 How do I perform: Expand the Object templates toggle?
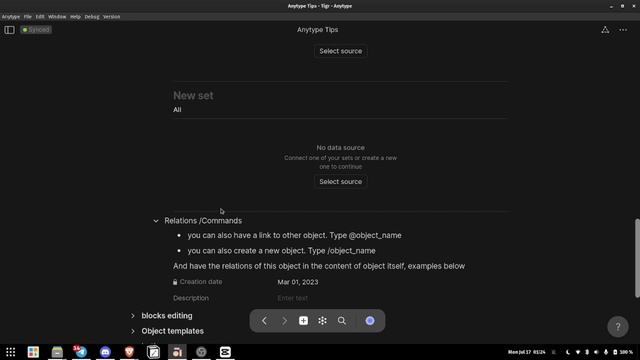[133, 331]
